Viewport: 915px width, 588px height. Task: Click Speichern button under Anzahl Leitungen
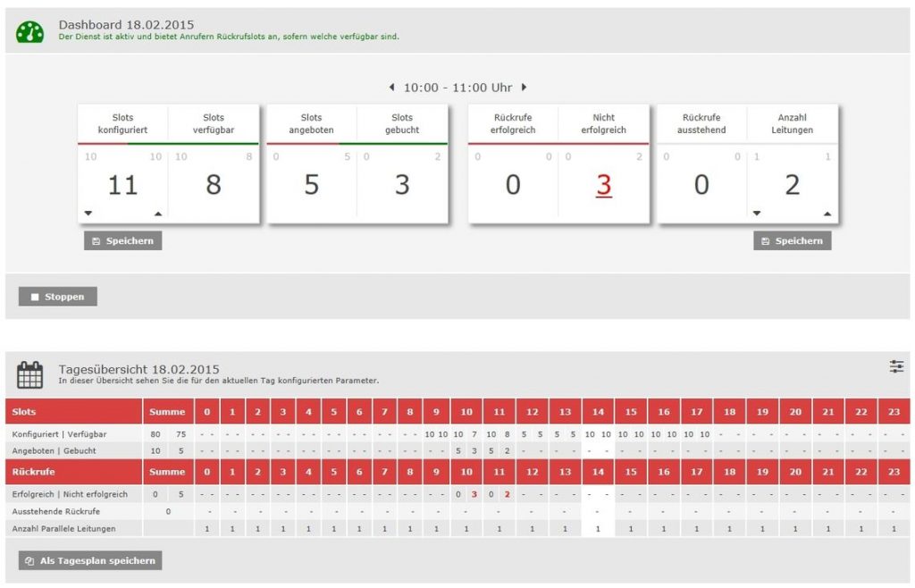[x=793, y=241]
